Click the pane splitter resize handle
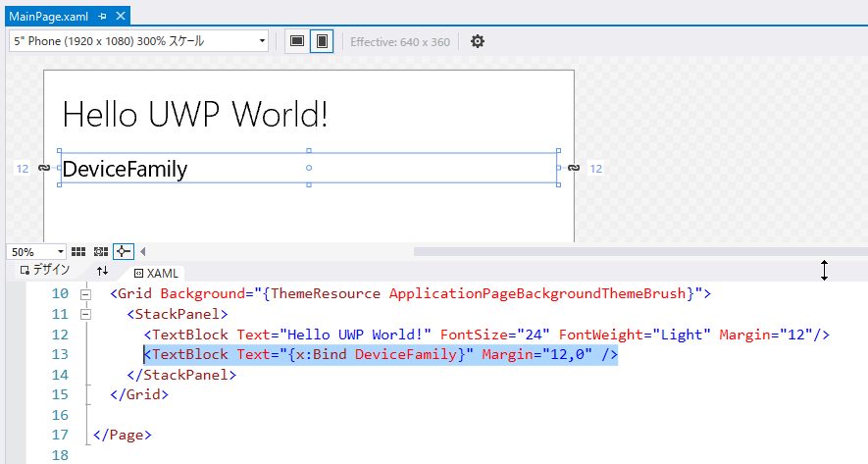This screenshot has height=464, width=868. (824, 270)
